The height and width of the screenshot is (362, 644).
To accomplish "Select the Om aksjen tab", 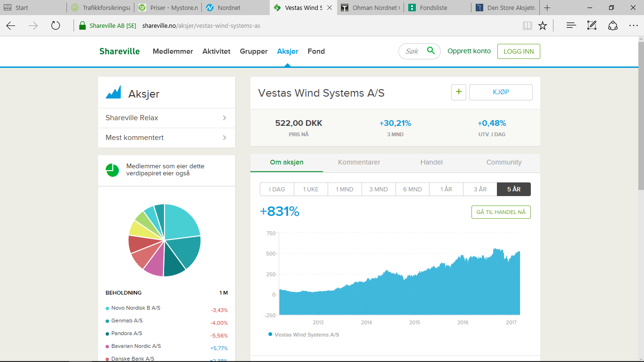I will coord(287,162).
